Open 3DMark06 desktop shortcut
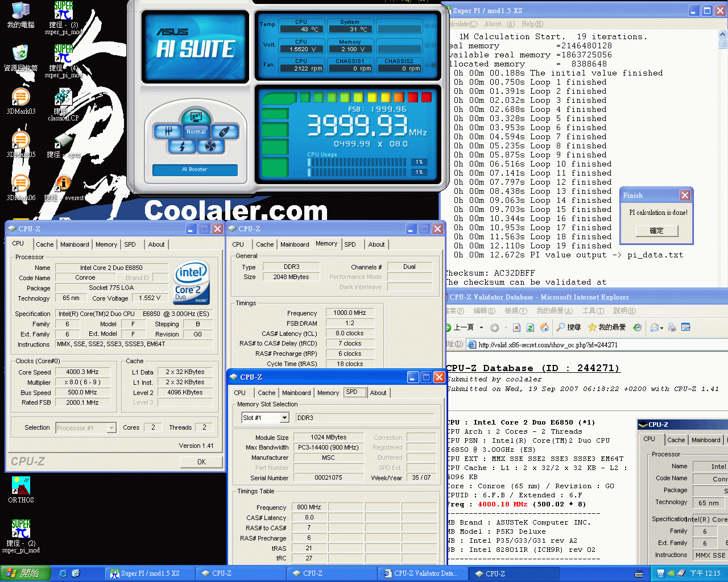The image size is (728, 582). click(x=21, y=188)
